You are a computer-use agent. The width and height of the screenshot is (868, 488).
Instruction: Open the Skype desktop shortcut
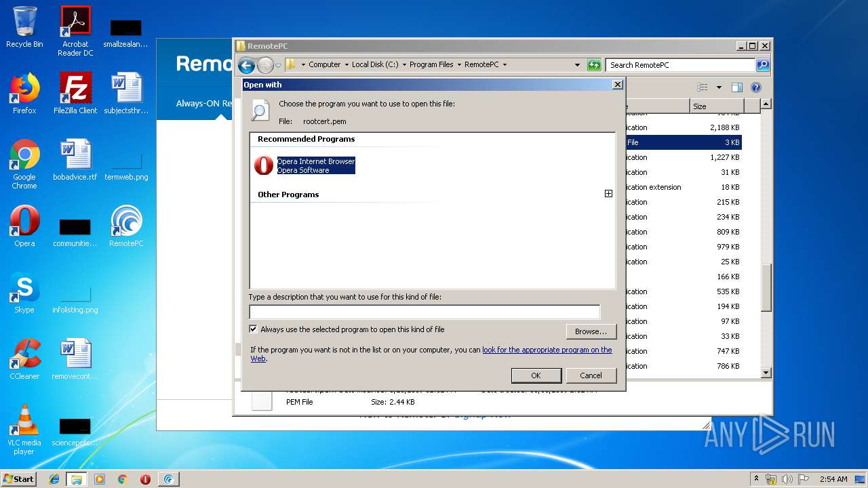click(x=24, y=293)
